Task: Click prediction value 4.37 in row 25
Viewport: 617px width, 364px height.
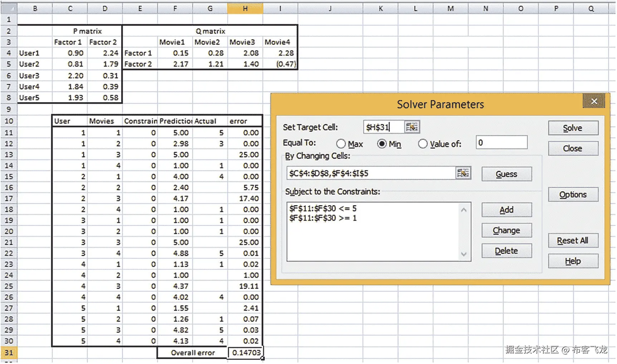Action: [x=175, y=286]
